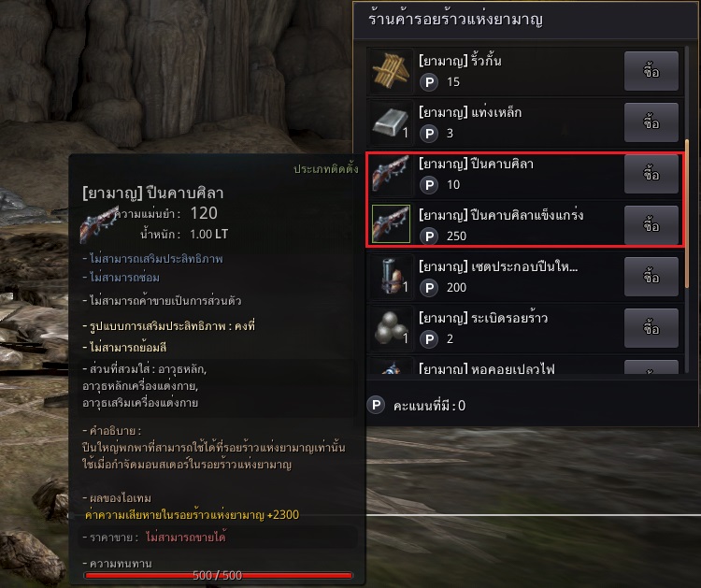Click the flame tower item icon

click(x=391, y=367)
